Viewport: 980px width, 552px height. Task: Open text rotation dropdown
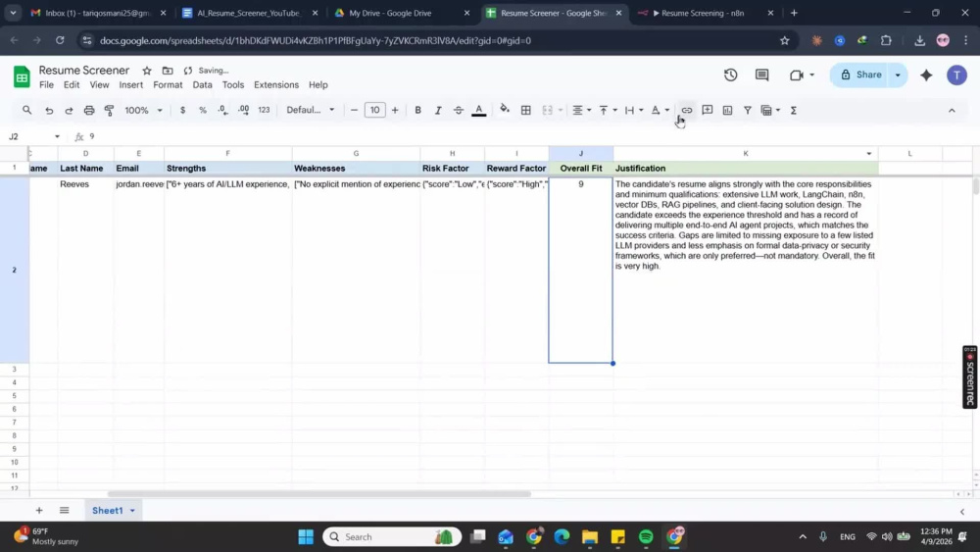pyautogui.click(x=660, y=110)
